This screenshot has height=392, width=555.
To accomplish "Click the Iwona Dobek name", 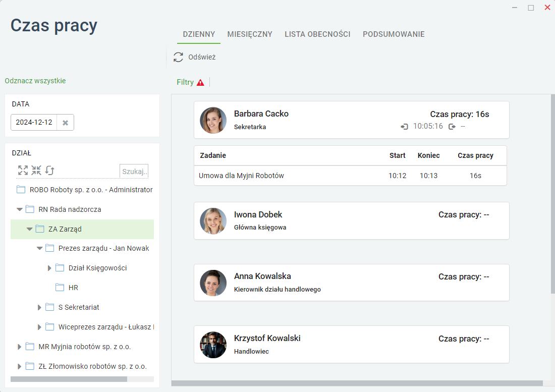I will pos(258,214).
